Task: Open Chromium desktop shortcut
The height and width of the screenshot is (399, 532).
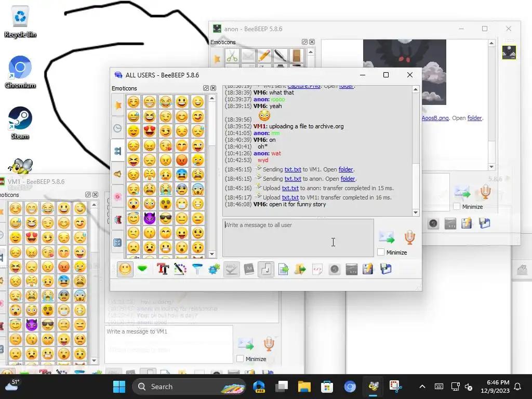Action: pos(20,72)
